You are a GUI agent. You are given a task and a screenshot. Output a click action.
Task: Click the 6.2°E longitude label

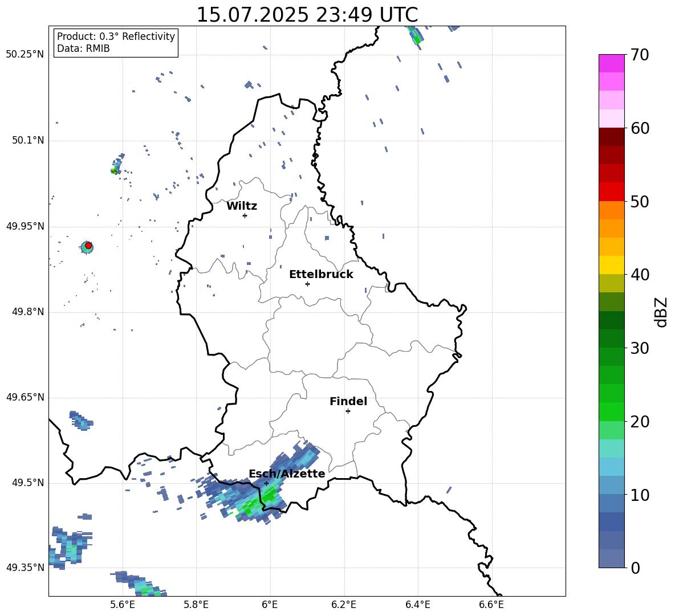click(x=344, y=605)
